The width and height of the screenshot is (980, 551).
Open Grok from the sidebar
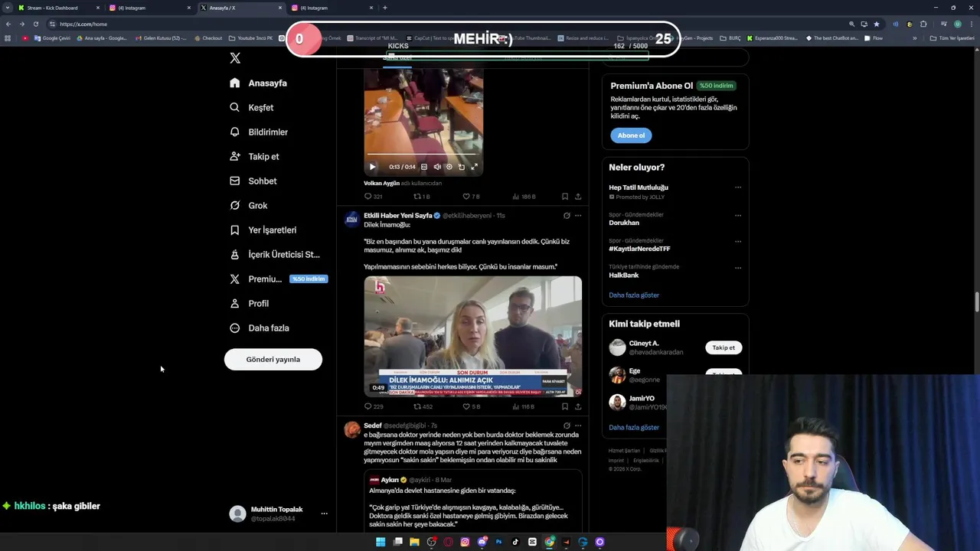[248, 205]
